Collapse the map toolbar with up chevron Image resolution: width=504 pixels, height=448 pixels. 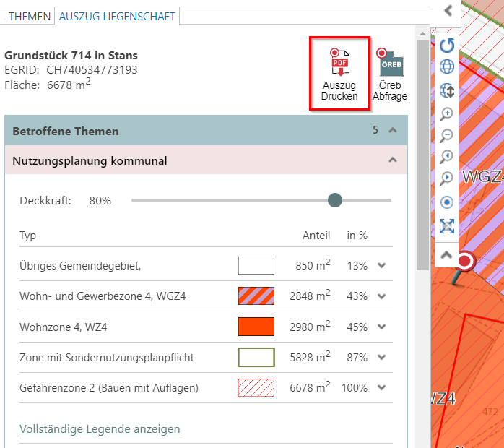(447, 254)
